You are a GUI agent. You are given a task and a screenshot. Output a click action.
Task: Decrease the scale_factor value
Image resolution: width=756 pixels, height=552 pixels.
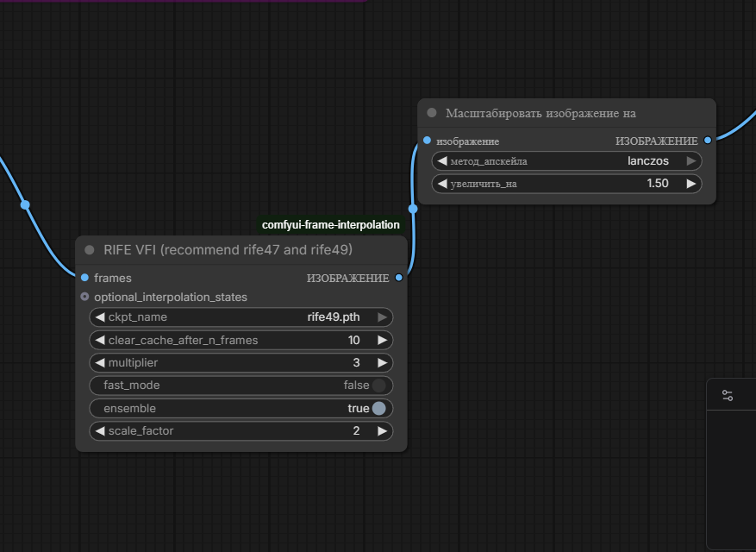click(x=100, y=431)
